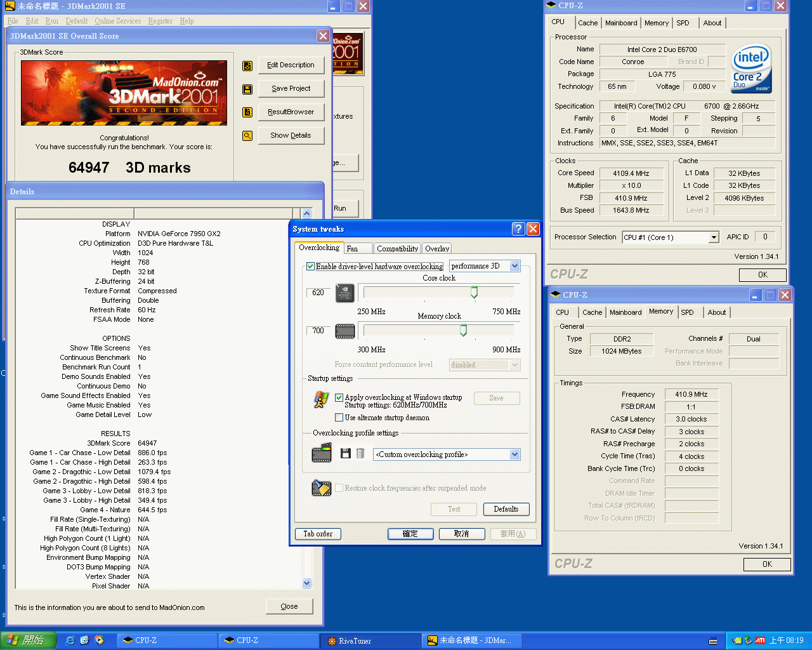Open the Online Services menu
Screen dimensions: 812x650
(118, 21)
